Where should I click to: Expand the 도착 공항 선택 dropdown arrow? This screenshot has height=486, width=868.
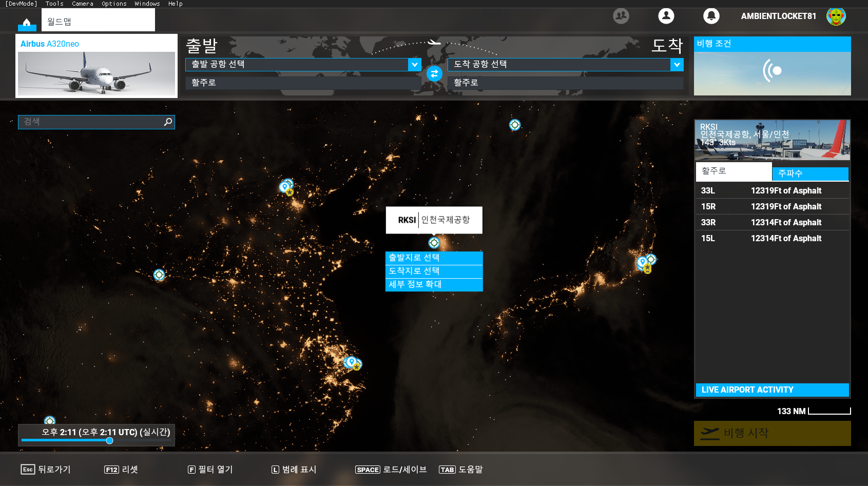click(x=677, y=64)
